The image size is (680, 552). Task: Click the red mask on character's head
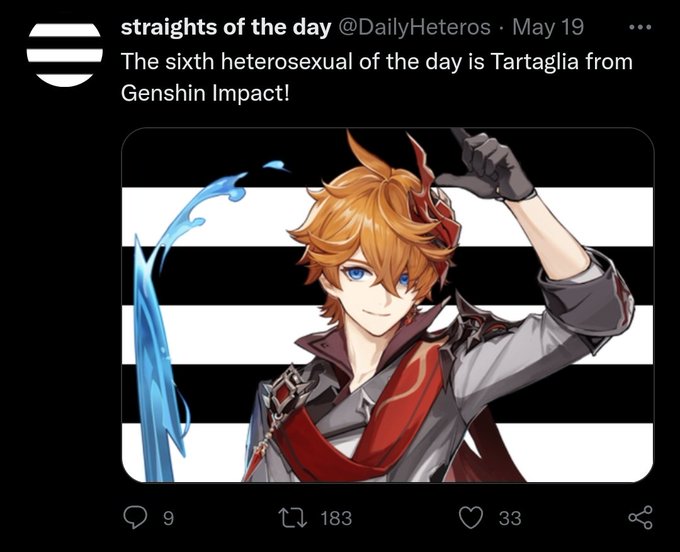[436, 199]
